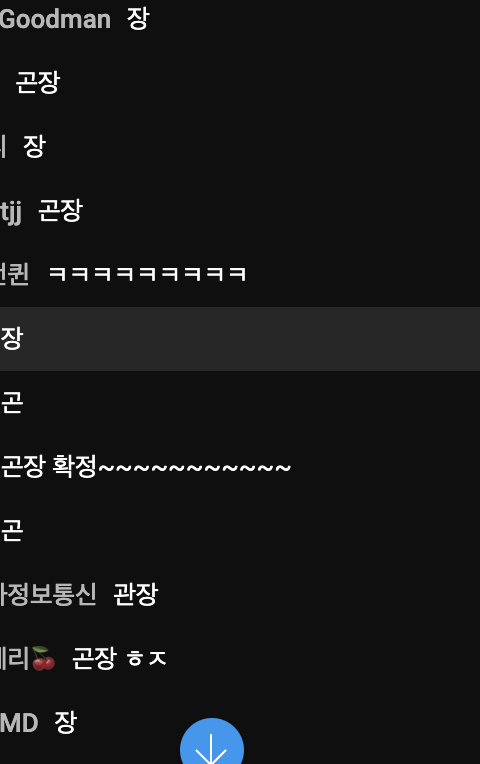480x764 pixels.
Task: Select tjj's '곤장' chat message
Action: point(60,210)
